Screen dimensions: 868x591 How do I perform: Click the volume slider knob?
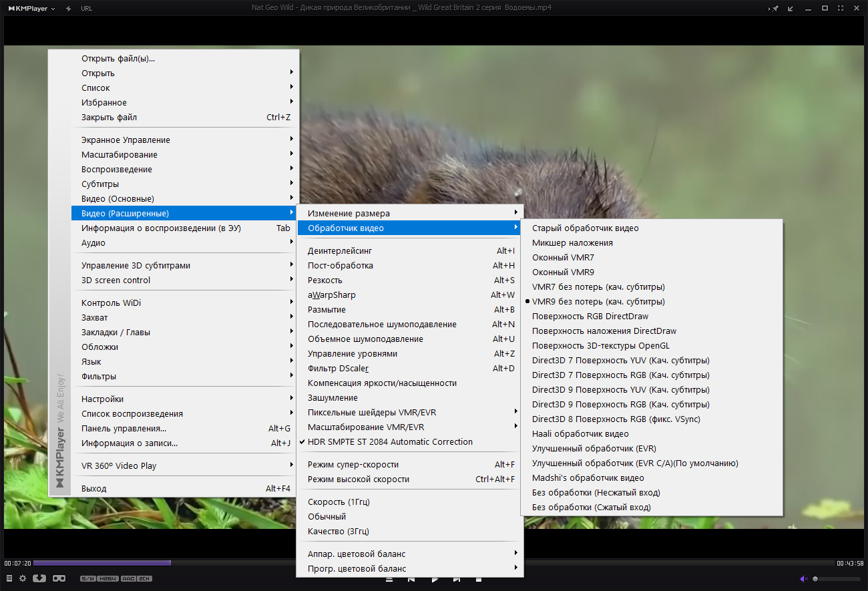pyautogui.click(x=815, y=579)
